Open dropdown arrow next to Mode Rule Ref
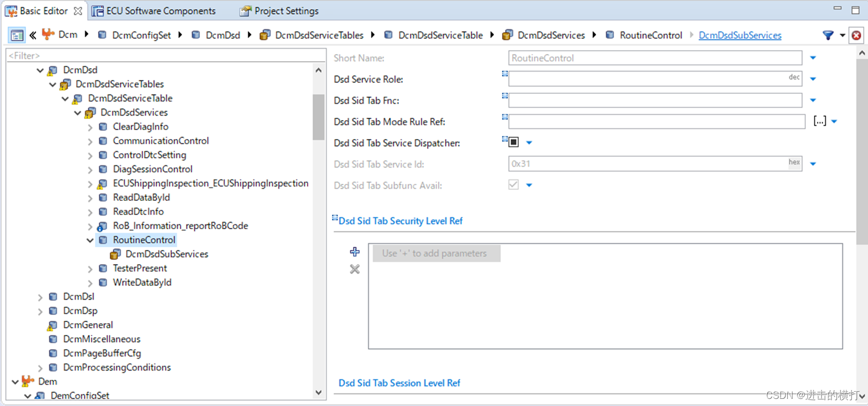 coord(834,122)
